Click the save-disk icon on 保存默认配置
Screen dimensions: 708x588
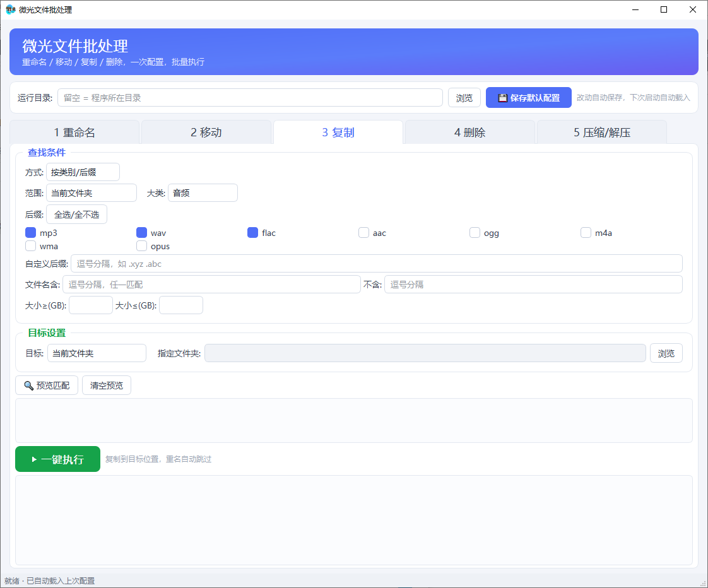pos(502,98)
